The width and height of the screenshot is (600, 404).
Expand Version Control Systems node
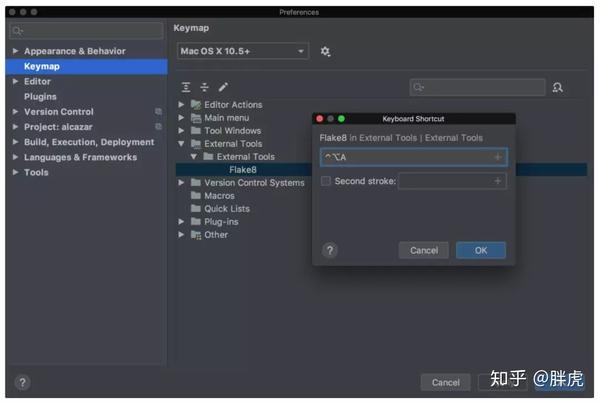[x=181, y=182]
